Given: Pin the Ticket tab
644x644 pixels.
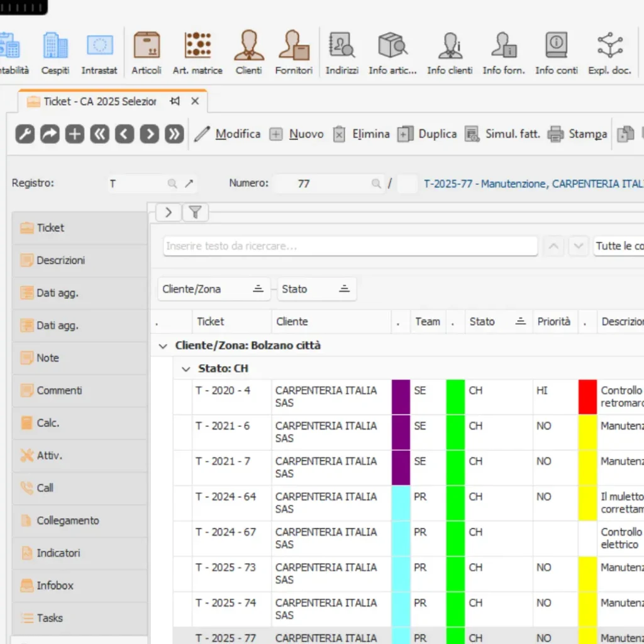Looking at the screenshot, I should [x=175, y=101].
